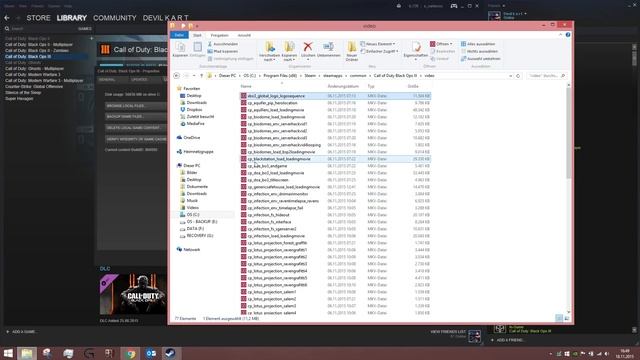Open the recent locations dropdown arrow
Screen dimensions: 640x360
click(x=194, y=76)
